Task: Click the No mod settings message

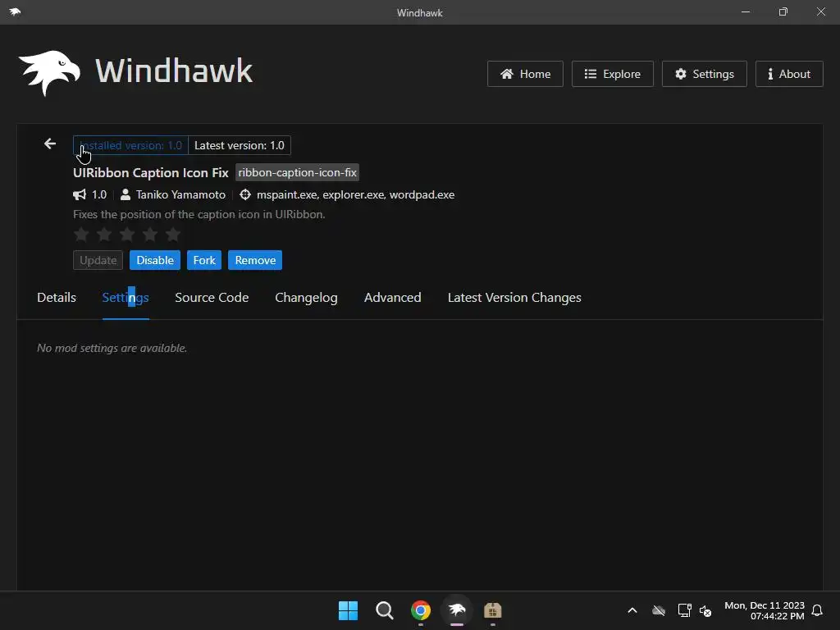Action: tap(112, 348)
